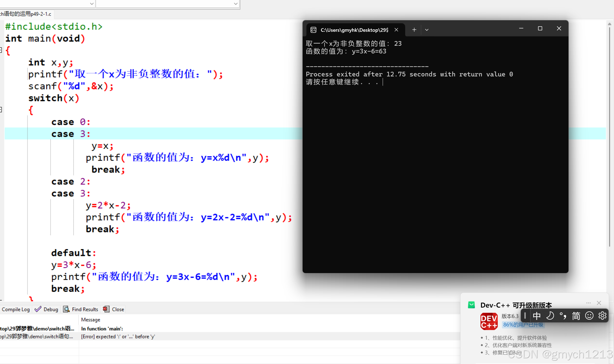Toggle IME Chinese/English mode (中)
The image size is (614, 364).
point(536,316)
